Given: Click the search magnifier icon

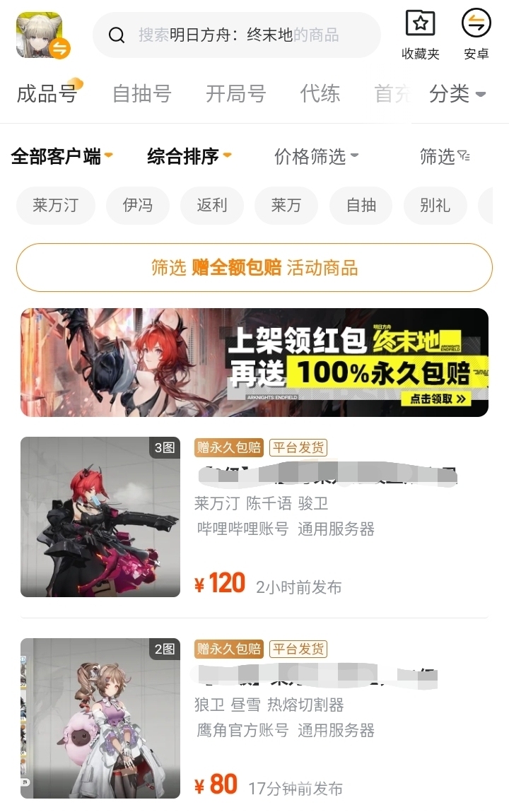Looking at the screenshot, I should tap(117, 35).
